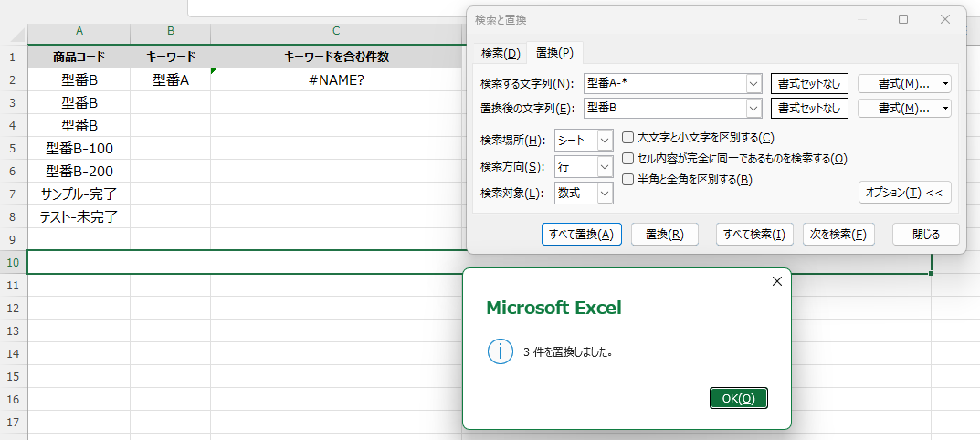Select row 10 header
Viewport: 980px width, 440px height.
click(x=13, y=262)
